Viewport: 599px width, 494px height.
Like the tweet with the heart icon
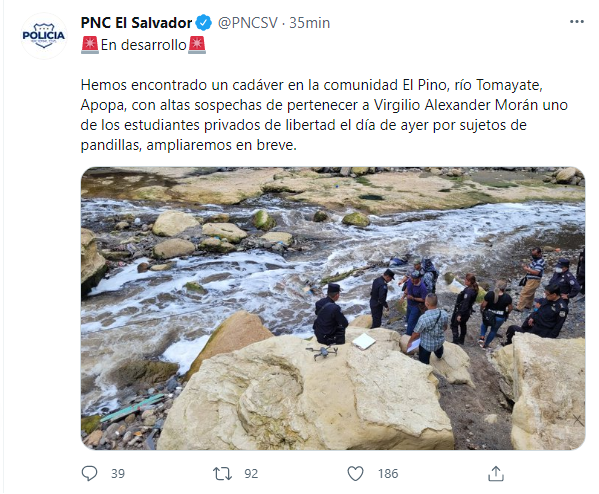point(355,474)
